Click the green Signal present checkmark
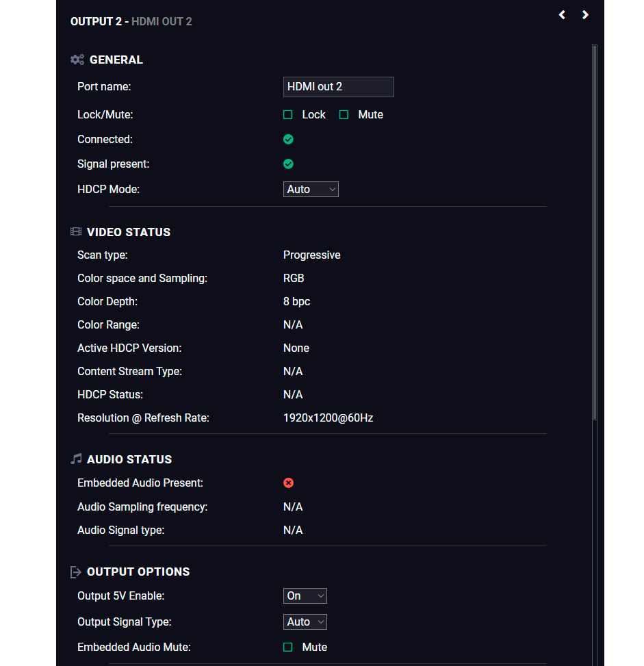The image size is (644, 666). (x=288, y=164)
